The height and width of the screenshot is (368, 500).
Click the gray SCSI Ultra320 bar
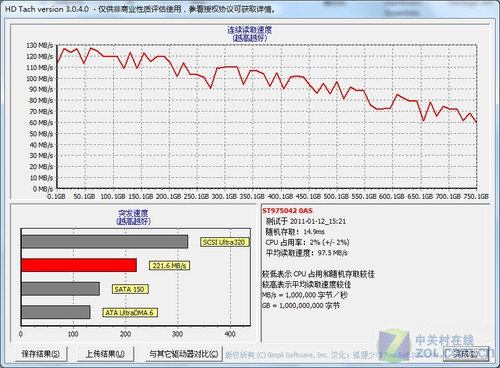105,242
